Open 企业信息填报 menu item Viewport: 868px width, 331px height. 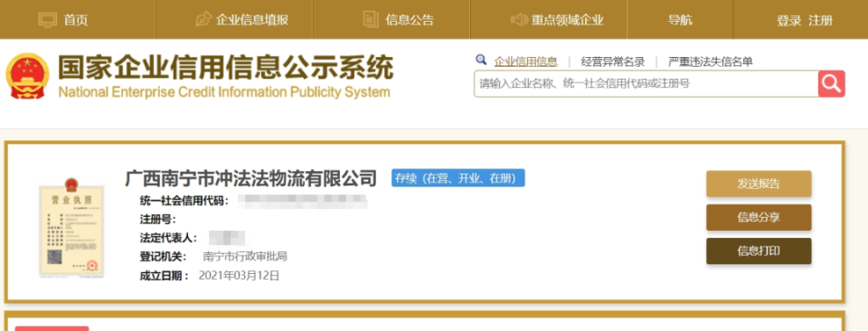pos(252,20)
